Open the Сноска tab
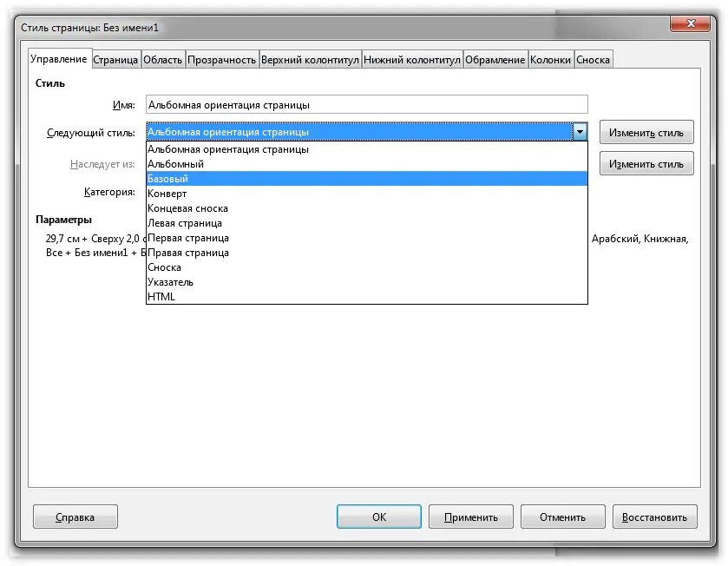The width and height of the screenshot is (728, 566). tap(593, 60)
